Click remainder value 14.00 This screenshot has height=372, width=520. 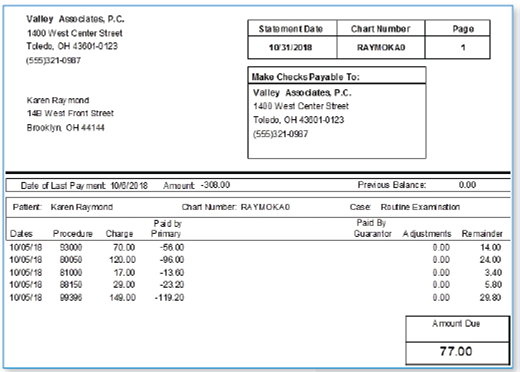(x=490, y=247)
